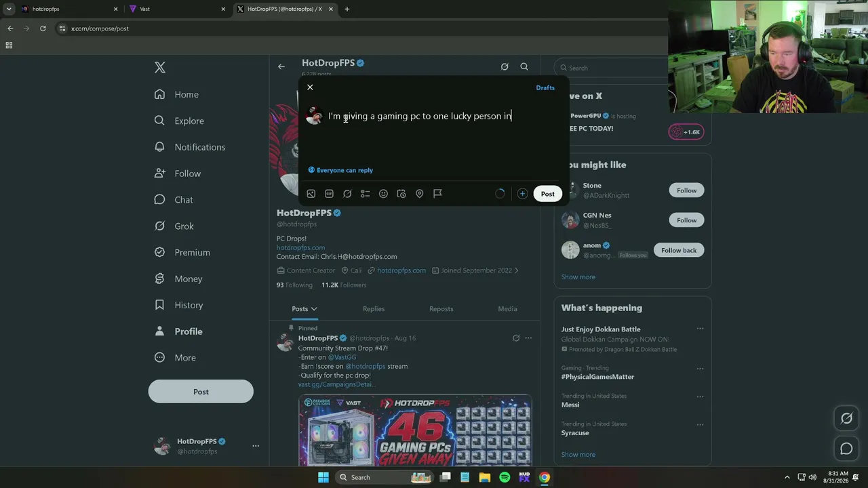Follow Stone in suggestions

[686, 190]
